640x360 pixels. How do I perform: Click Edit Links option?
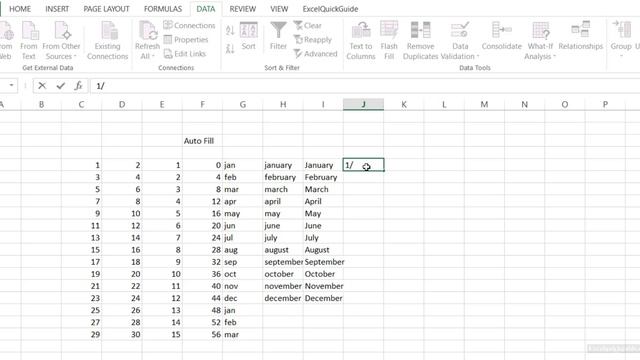click(x=184, y=54)
